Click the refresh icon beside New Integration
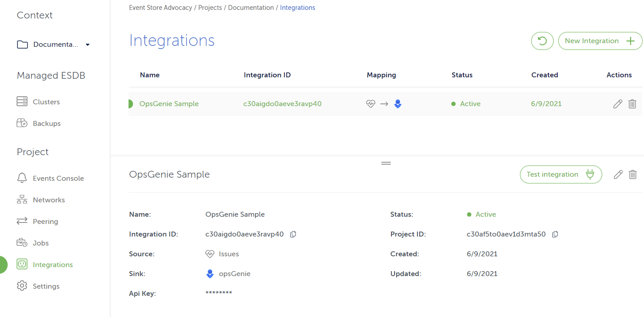Viewport: 644px width, 317px height. tap(542, 41)
